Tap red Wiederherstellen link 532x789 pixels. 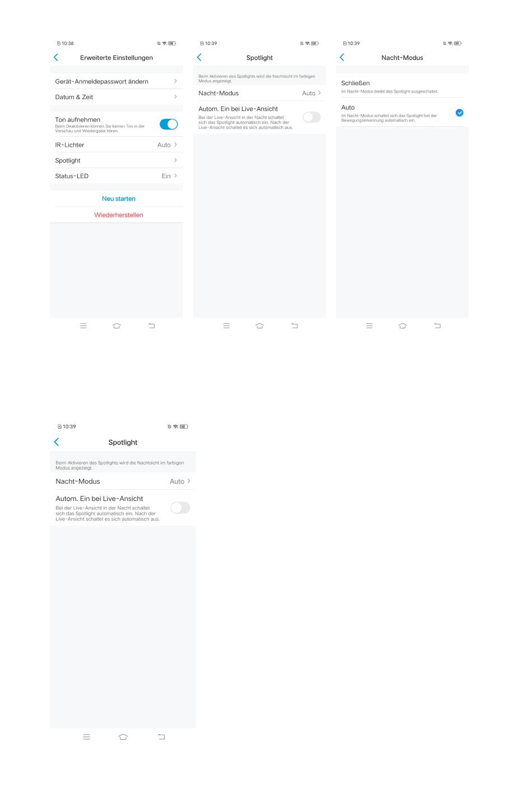coord(119,215)
